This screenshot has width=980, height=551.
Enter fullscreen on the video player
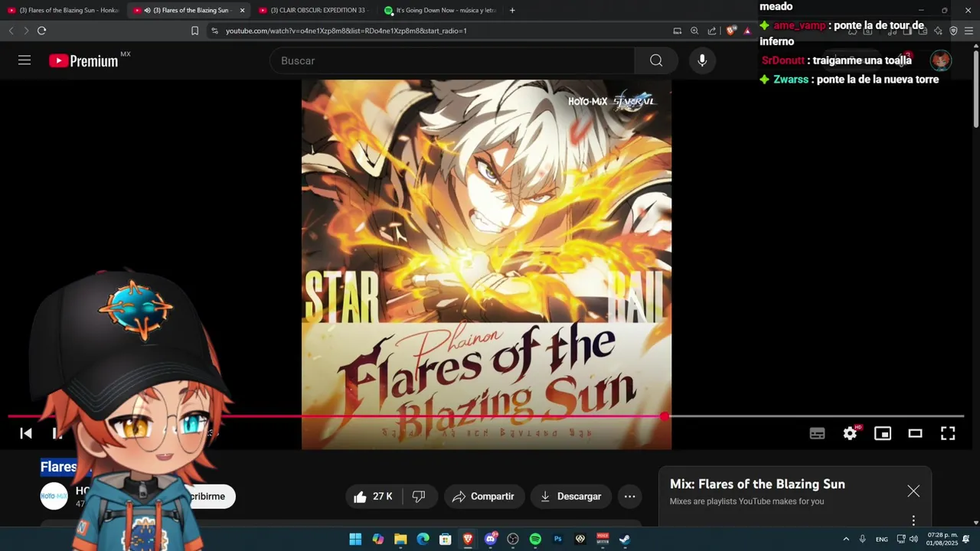(x=948, y=433)
